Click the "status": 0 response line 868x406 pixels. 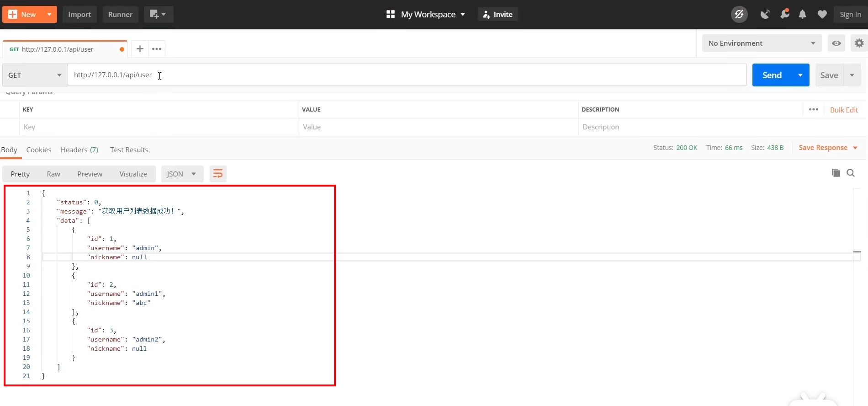(x=79, y=202)
